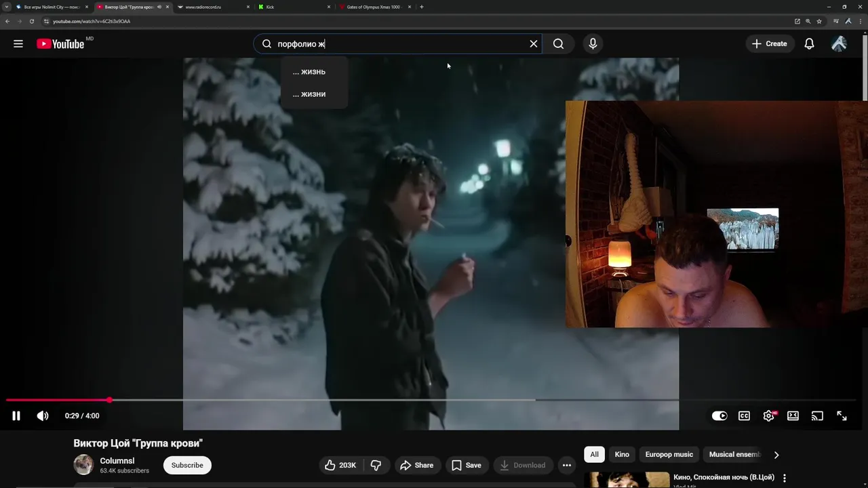The width and height of the screenshot is (868, 488).
Task: Click the video title 'Виктор Цой Группа крови'
Action: (138, 443)
